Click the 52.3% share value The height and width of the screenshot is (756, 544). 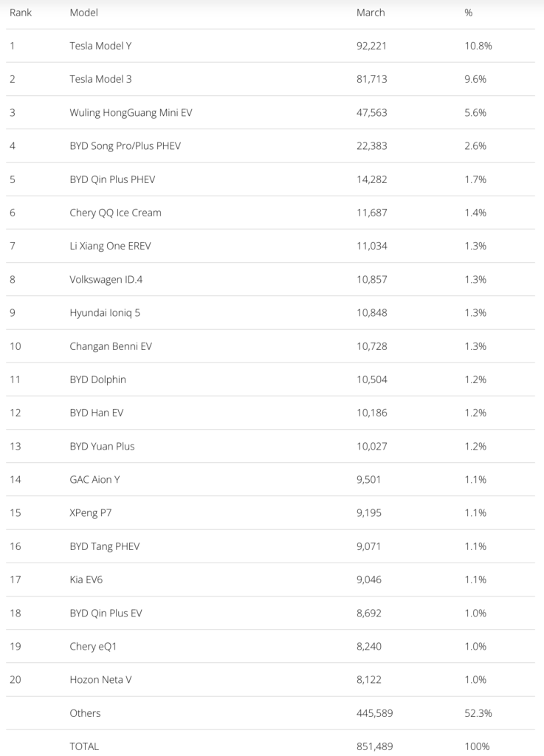coord(478,713)
